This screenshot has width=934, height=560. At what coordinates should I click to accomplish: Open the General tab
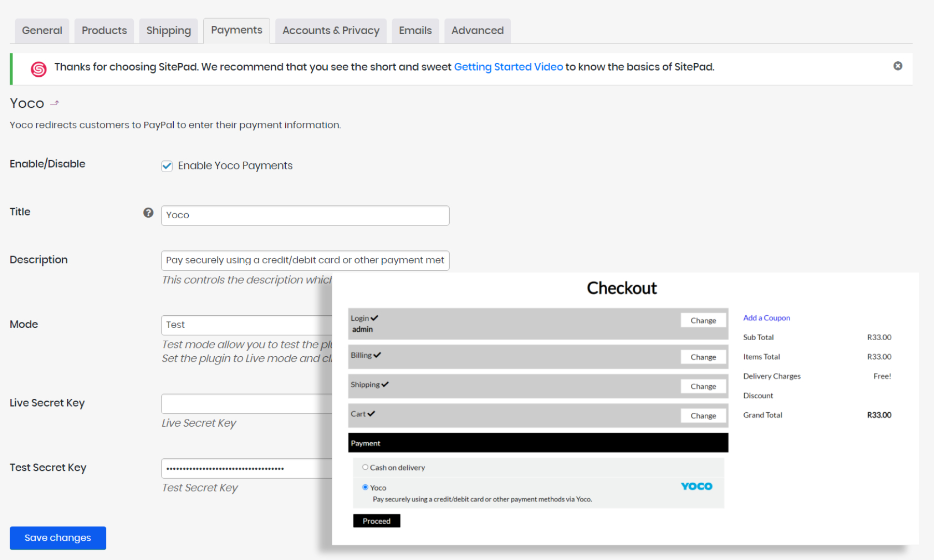point(42,31)
